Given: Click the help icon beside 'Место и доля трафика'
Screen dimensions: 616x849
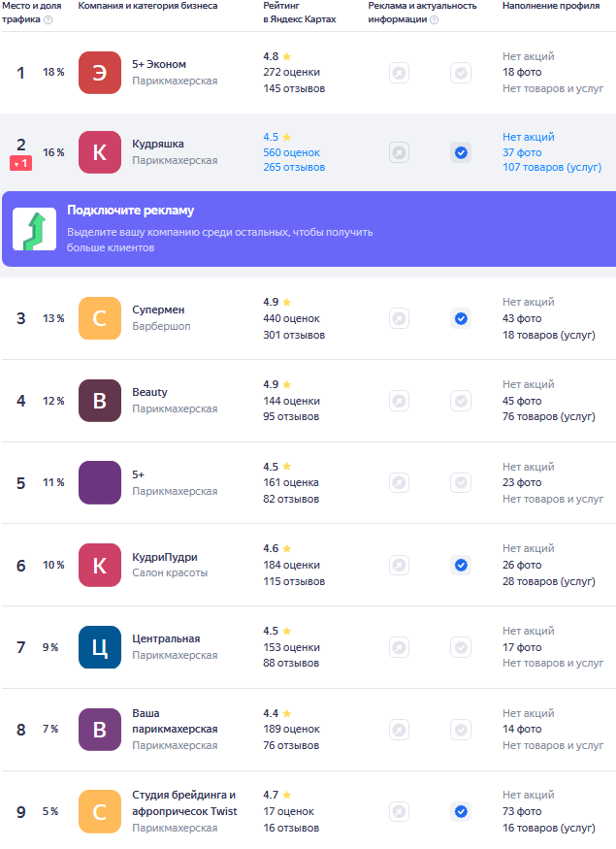Looking at the screenshot, I should pos(49,20).
